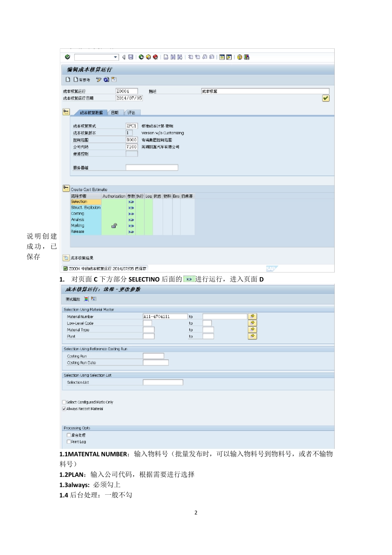
Task: Click the Material Number field A11-4704111
Action: click(165, 316)
